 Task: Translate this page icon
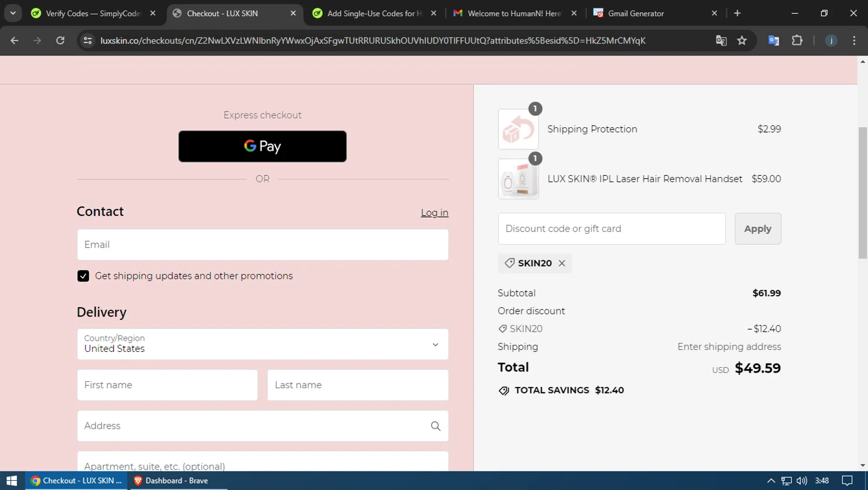721,40
